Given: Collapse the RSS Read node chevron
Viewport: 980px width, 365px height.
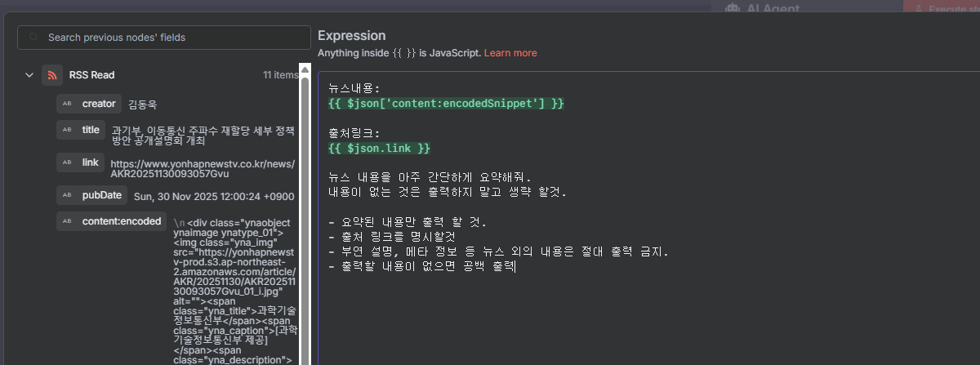Looking at the screenshot, I should coord(29,75).
